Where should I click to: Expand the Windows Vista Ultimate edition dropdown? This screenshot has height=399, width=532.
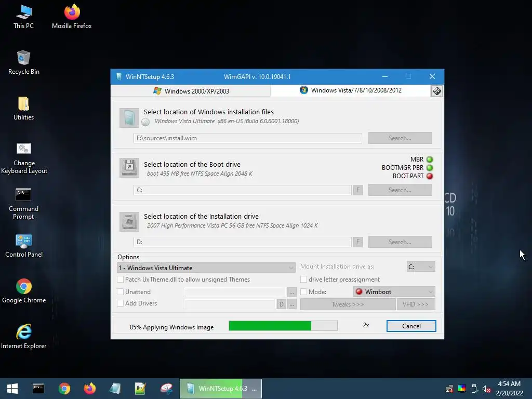[x=206, y=268]
